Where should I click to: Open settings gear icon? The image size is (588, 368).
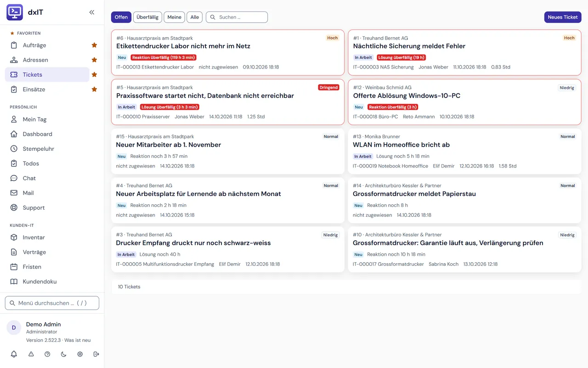(80, 354)
